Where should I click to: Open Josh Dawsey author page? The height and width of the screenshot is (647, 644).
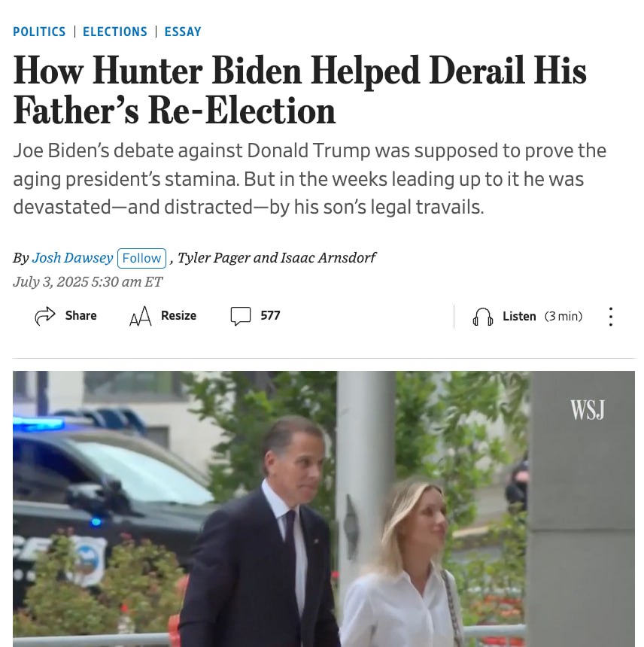click(73, 258)
